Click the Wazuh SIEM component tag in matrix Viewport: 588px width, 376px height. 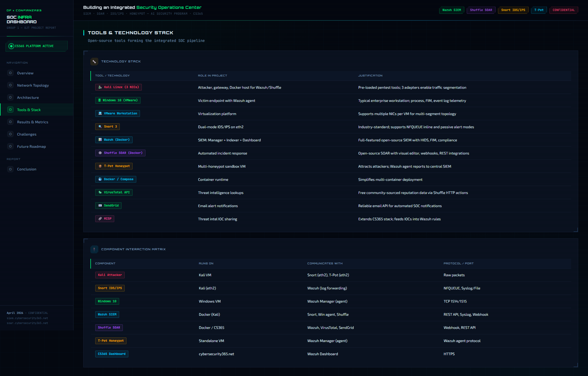click(x=107, y=315)
